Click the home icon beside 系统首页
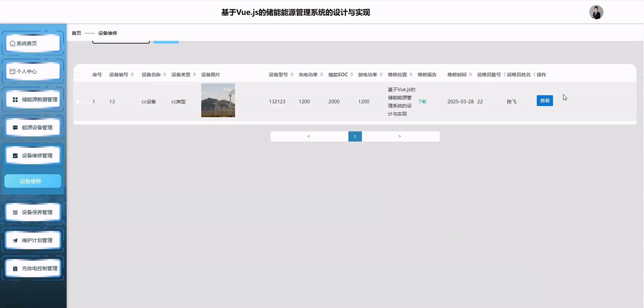Viewport: 644px width, 308px height. [12, 43]
